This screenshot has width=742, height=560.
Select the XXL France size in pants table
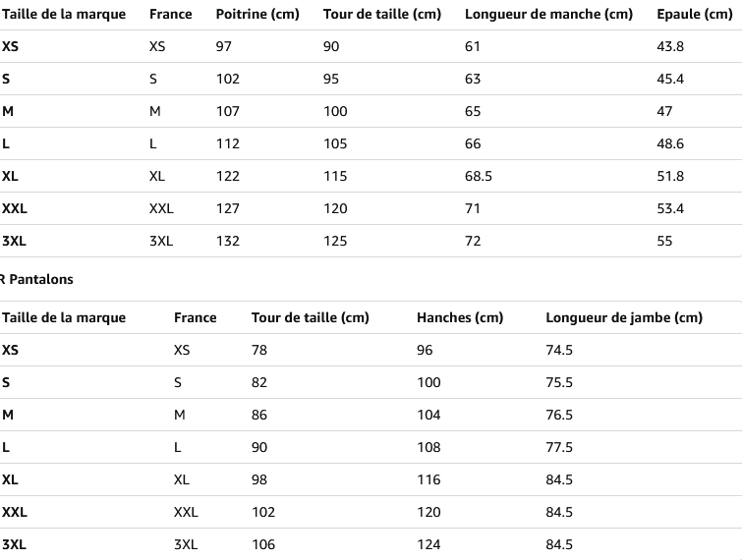tap(186, 512)
